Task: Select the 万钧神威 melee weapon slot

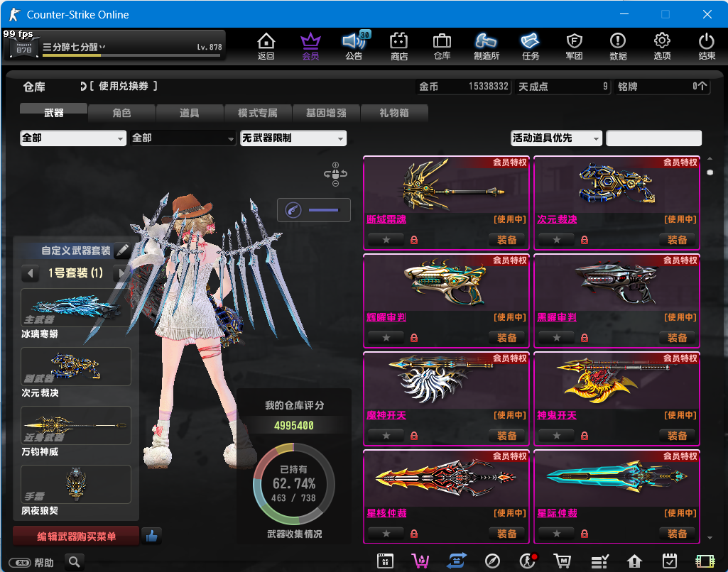Action: click(x=76, y=425)
